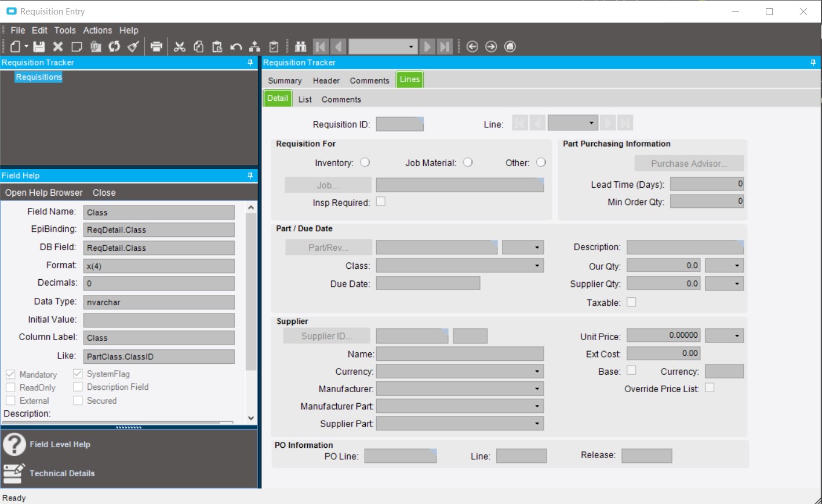The height and width of the screenshot is (504, 822).
Task: Toggle the Insp Required checkbox
Action: point(381,202)
